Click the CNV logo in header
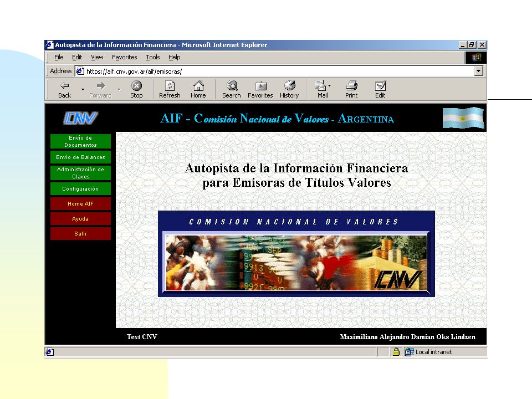The height and width of the screenshot is (399, 532). (80, 118)
